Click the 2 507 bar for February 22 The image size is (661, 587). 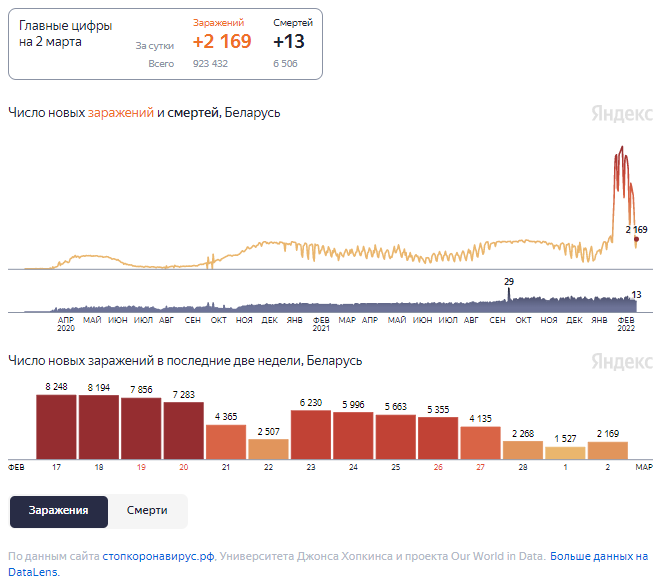[268, 449]
